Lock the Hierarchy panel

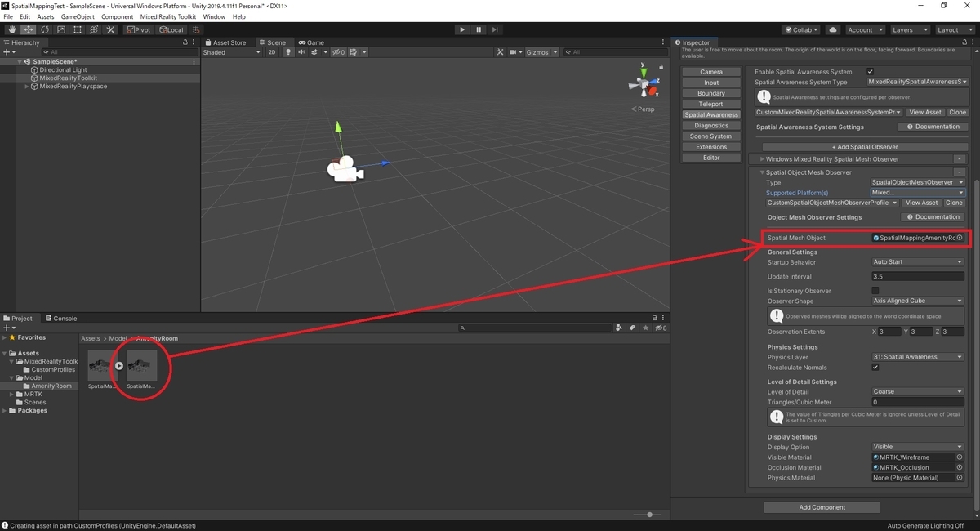click(x=185, y=42)
